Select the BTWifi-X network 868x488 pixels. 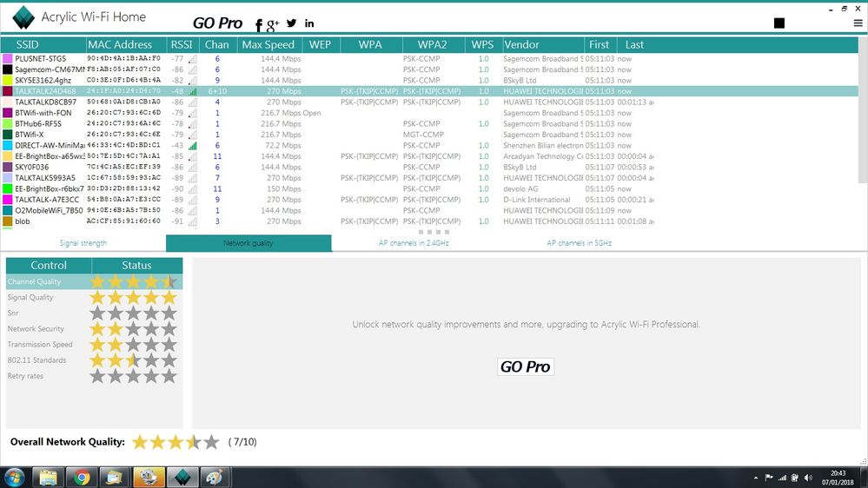click(x=429, y=135)
